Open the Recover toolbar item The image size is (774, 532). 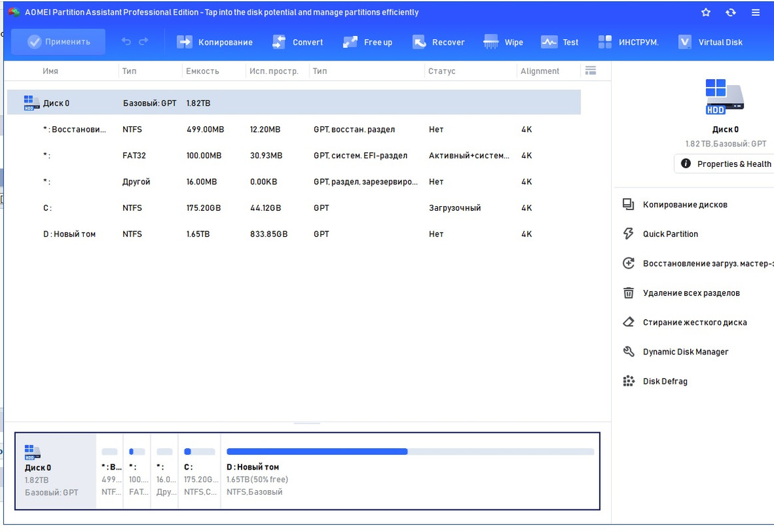click(439, 43)
